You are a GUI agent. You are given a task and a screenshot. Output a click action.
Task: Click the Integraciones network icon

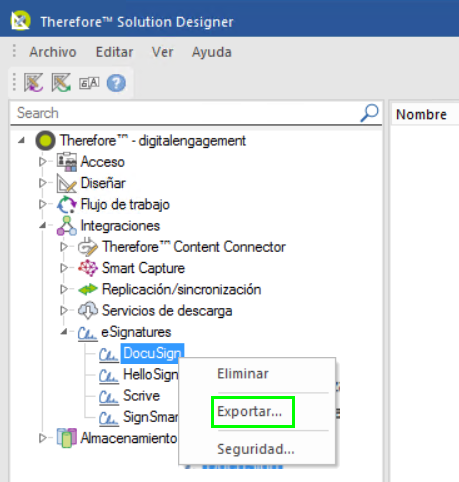point(67,226)
